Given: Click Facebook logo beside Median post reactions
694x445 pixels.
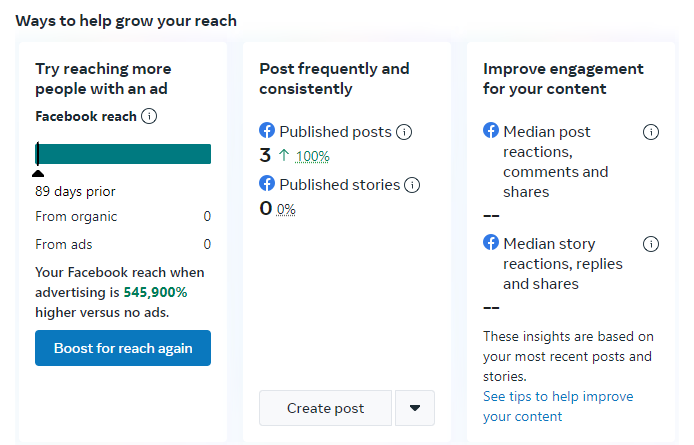Looking at the screenshot, I should tap(491, 131).
